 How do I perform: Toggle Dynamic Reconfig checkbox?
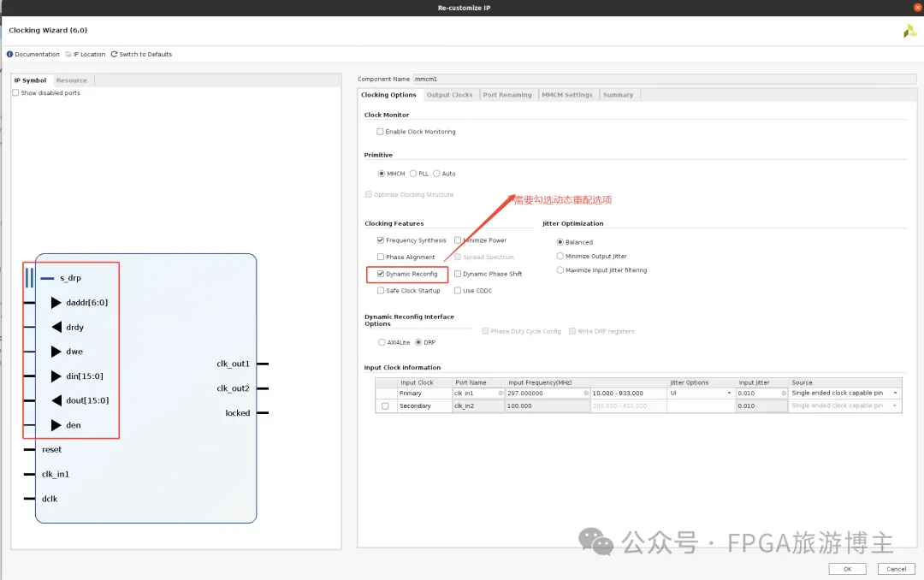381,274
